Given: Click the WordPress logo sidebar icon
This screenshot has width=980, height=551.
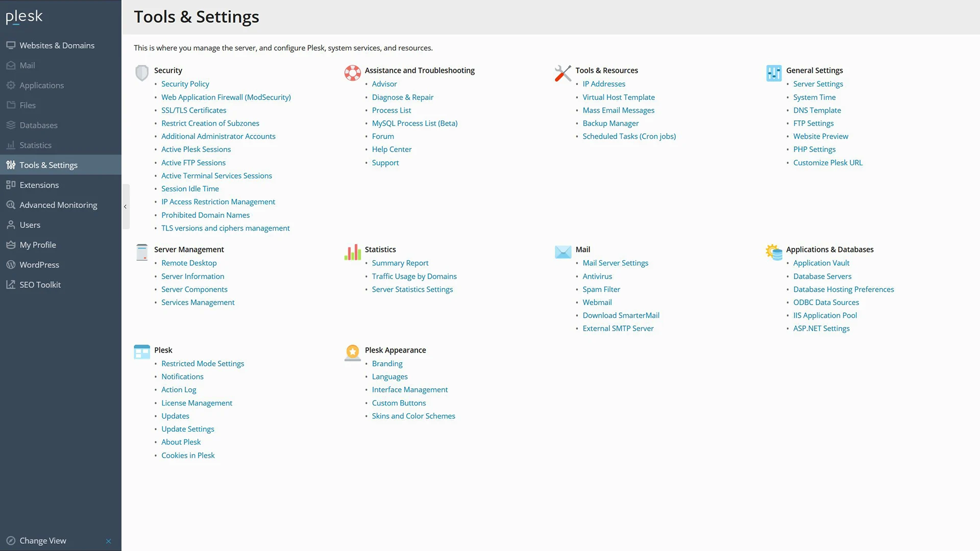Looking at the screenshot, I should pyautogui.click(x=11, y=264).
